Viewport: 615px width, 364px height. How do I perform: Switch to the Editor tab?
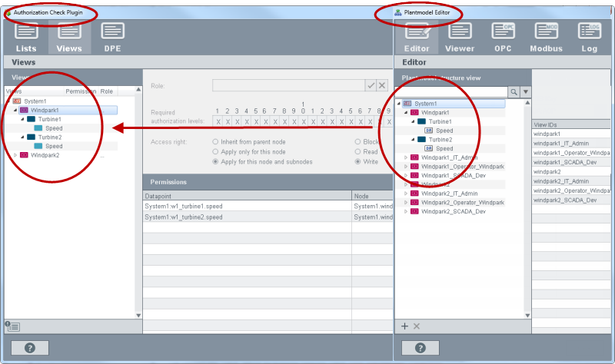point(417,37)
